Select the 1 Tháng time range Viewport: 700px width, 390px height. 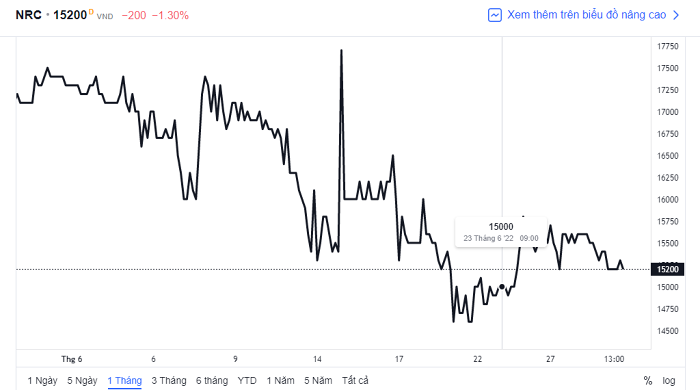click(x=125, y=381)
